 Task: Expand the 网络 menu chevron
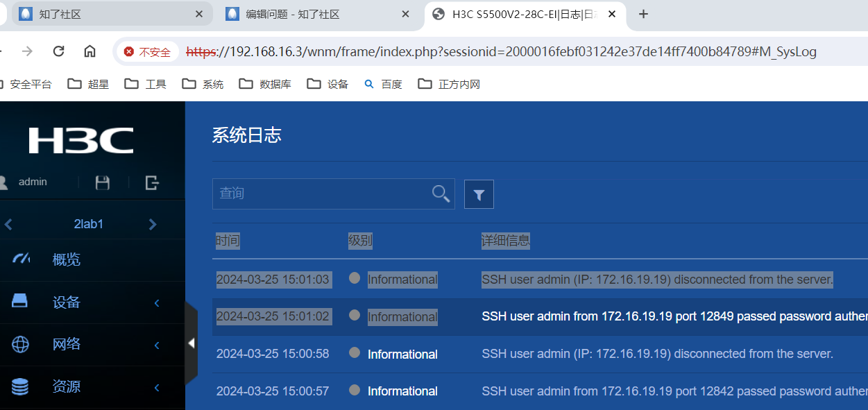point(157,345)
